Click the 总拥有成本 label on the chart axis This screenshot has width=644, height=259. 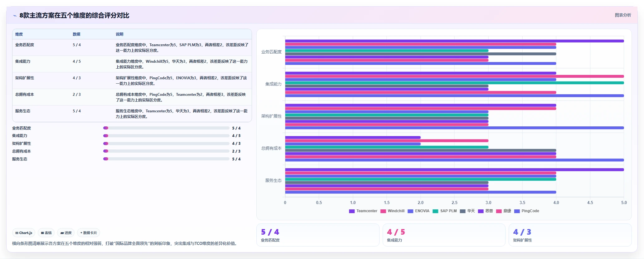[x=271, y=149]
